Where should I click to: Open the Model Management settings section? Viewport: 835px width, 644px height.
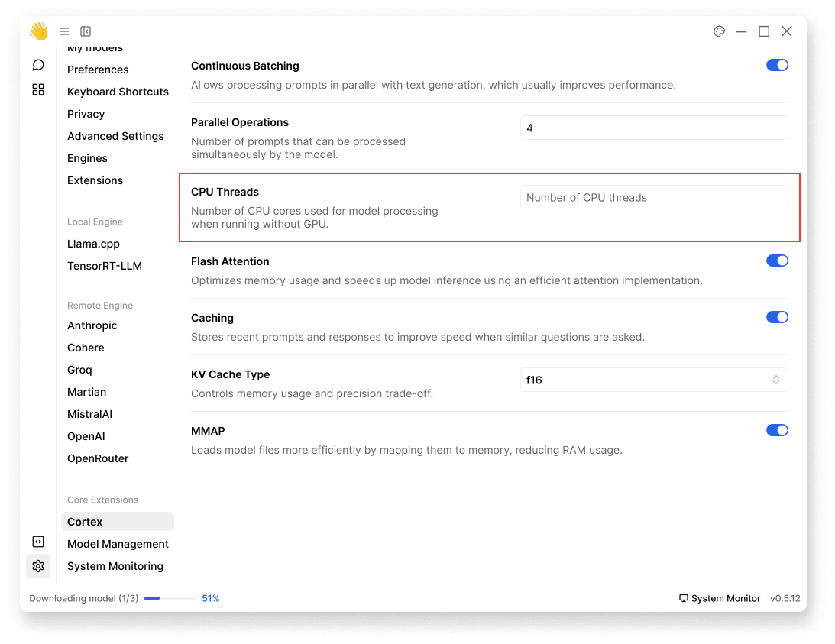point(118,544)
